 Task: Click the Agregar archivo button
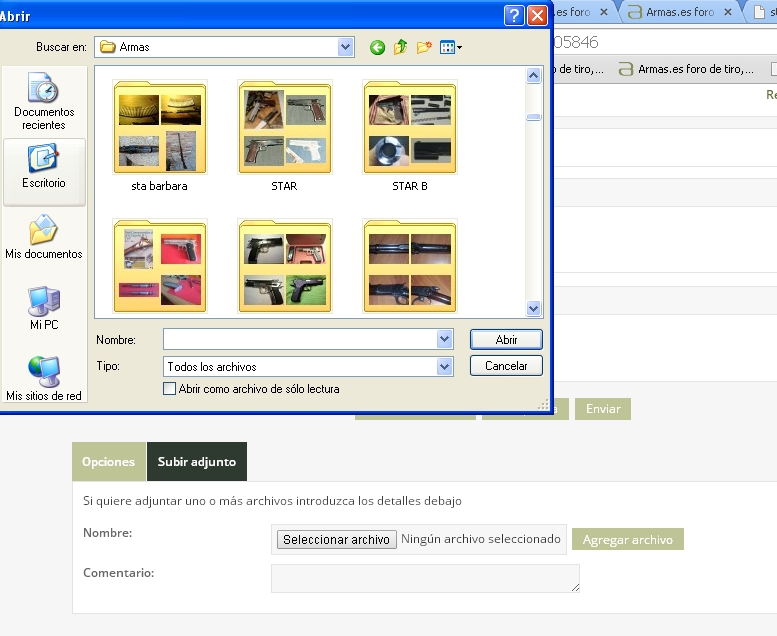[628, 540]
